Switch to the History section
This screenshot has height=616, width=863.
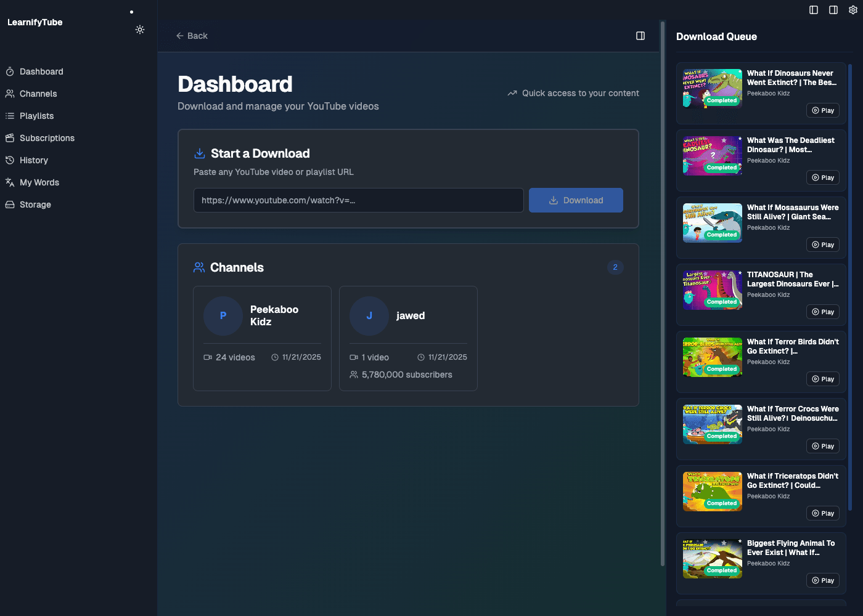pos(34,160)
